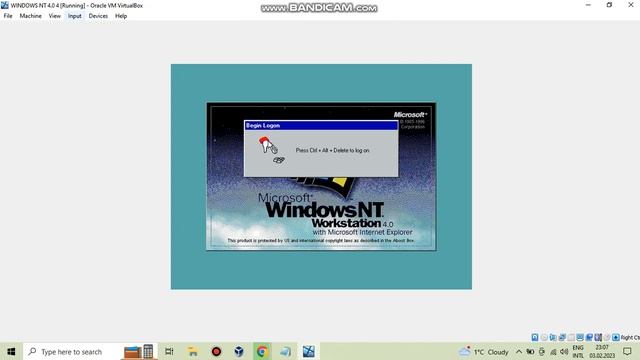The width and height of the screenshot is (640, 360).
Task: Open the Windows Start menu
Action: [x=11, y=351]
